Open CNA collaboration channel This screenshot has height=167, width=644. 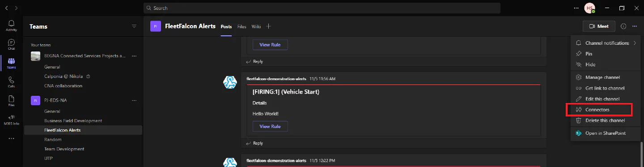click(x=63, y=86)
